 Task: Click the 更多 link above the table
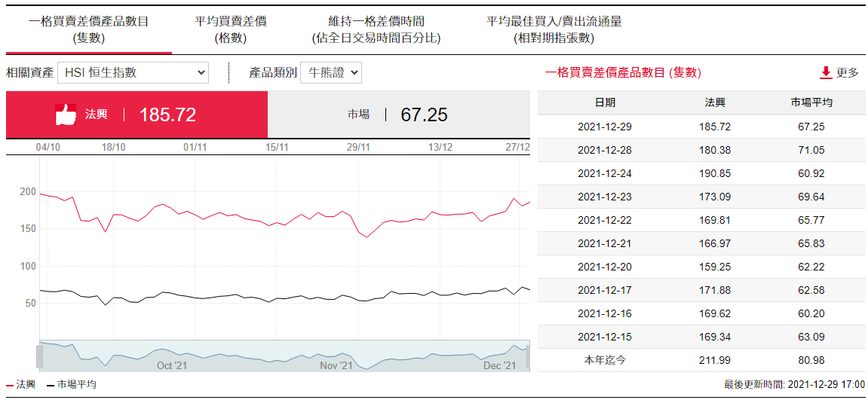click(847, 72)
